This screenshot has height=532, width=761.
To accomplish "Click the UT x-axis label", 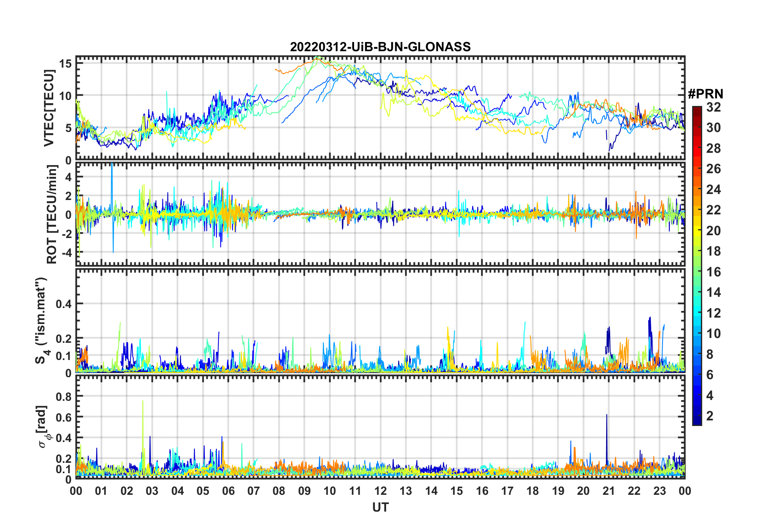I will (x=380, y=507).
